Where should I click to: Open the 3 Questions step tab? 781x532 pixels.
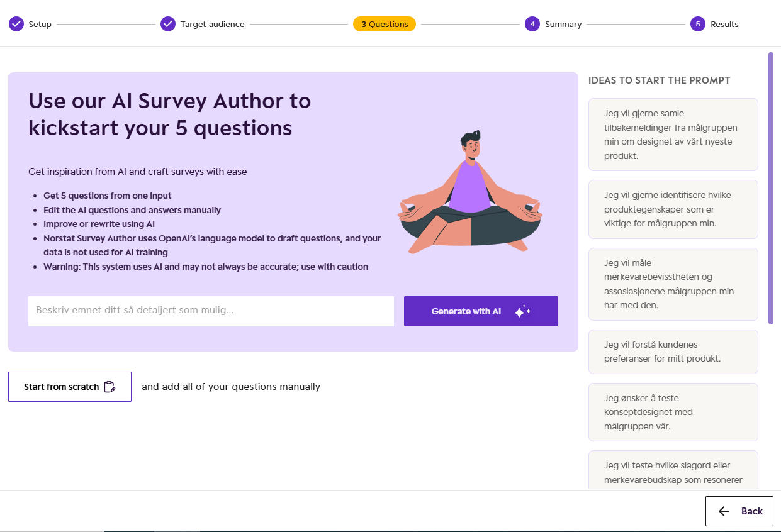[x=385, y=24]
